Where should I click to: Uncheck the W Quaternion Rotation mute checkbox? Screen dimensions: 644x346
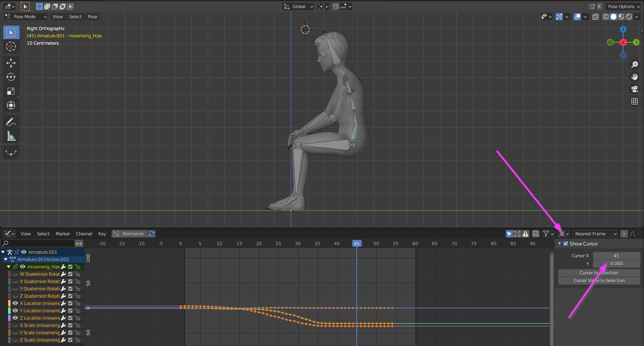(70, 274)
